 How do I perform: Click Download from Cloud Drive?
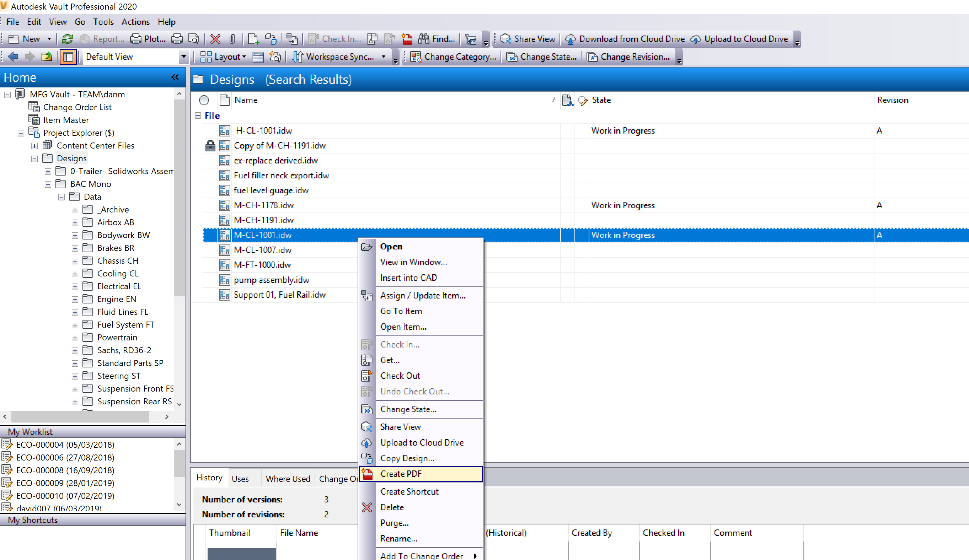(625, 39)
